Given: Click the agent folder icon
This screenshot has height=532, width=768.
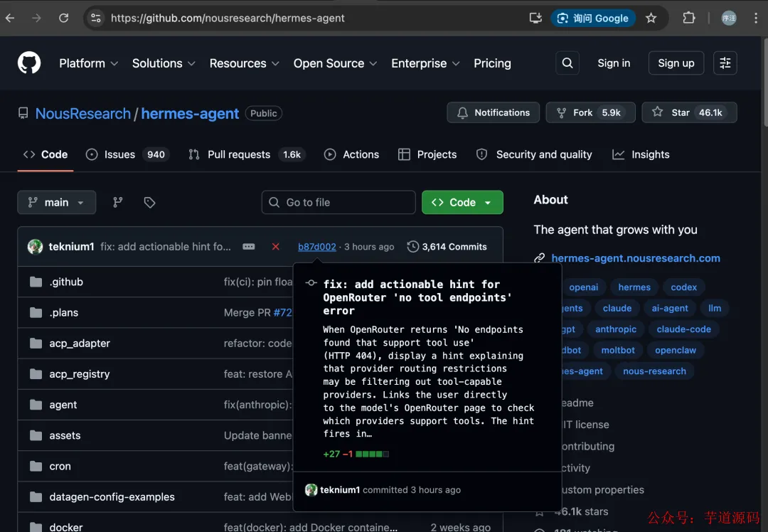Looking at the screenshot, I should coord(36,405).
